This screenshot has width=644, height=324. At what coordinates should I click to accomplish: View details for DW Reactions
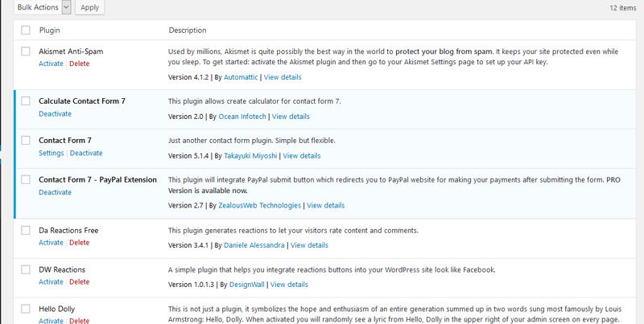289,285
